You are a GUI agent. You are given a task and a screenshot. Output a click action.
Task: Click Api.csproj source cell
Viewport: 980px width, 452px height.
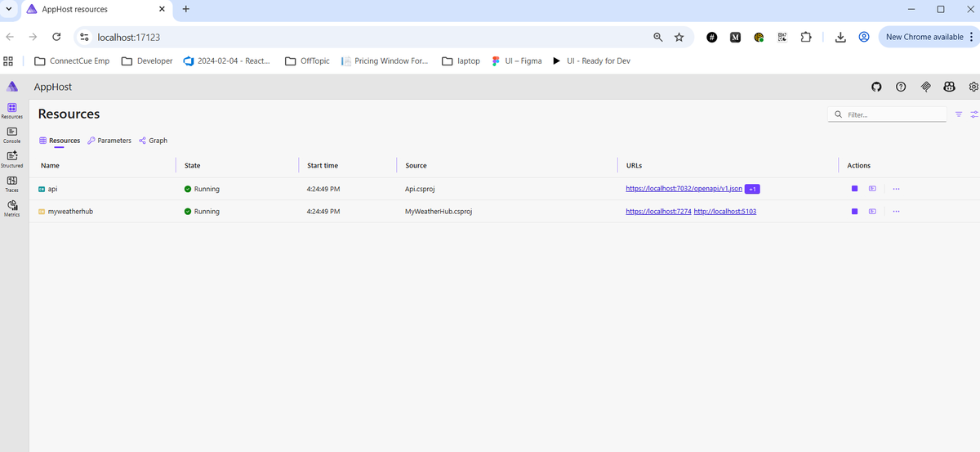[421, 189]
